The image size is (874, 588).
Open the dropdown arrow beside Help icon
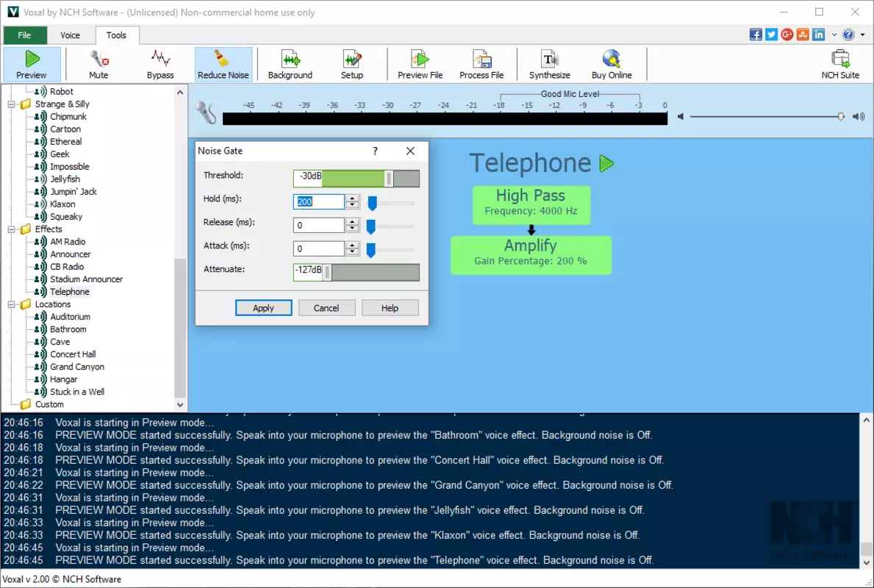863,35
